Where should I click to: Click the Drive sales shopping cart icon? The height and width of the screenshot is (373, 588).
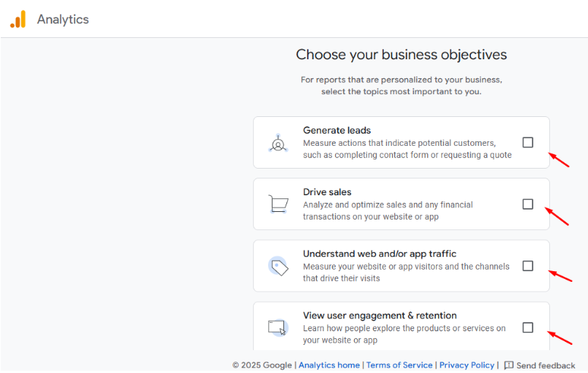(x=278, y=204)
